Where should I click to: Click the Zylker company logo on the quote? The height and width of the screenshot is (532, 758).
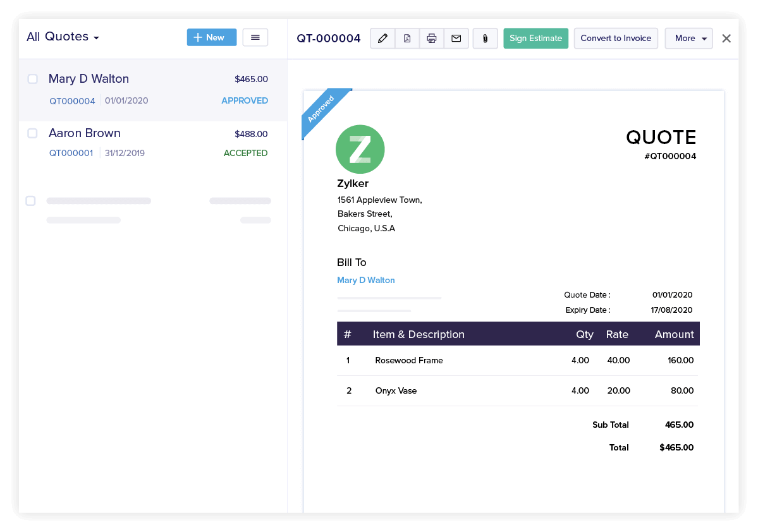tap(360, 148)
